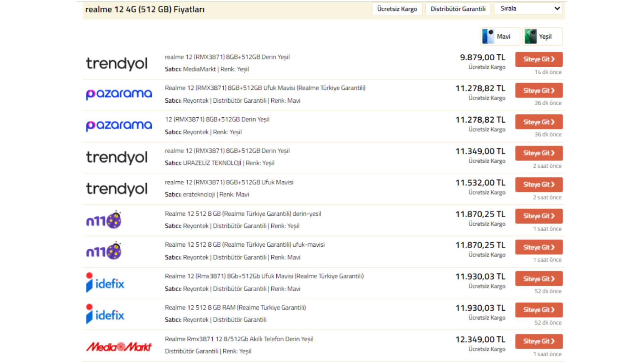This screenshot has width=644, height=362.
Task: Open trendyol MediaMarkt Derin Yeşil product title
Action: click(227, 57)
